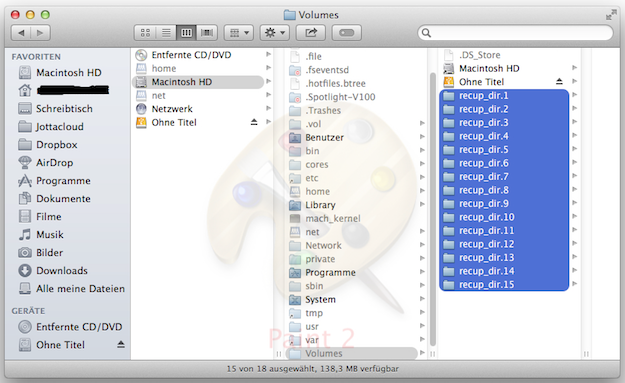This screenshot has width=625, height=383.
Task: Open Downloads in the sidebar
Action: coord(53,270)
